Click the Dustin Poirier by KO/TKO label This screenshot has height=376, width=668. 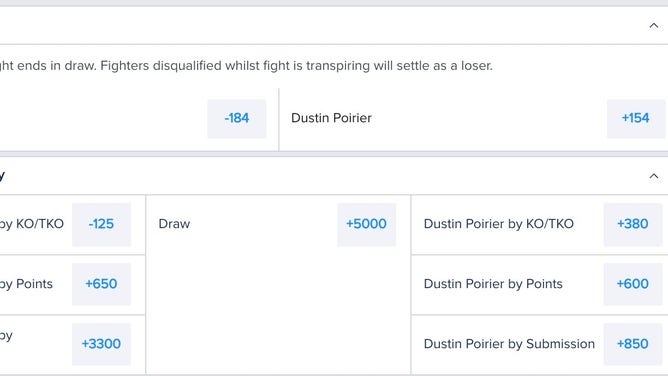pyautogui.click(x=498, y=224)
